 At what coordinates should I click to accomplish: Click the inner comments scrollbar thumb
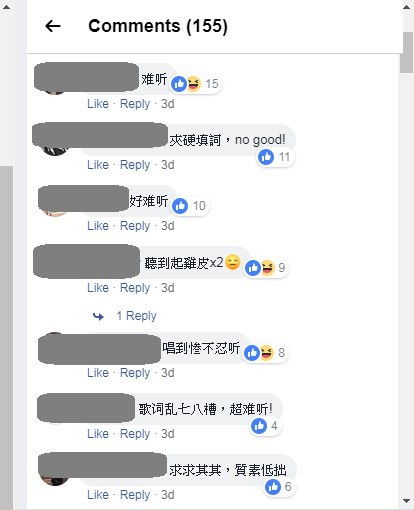406,52
